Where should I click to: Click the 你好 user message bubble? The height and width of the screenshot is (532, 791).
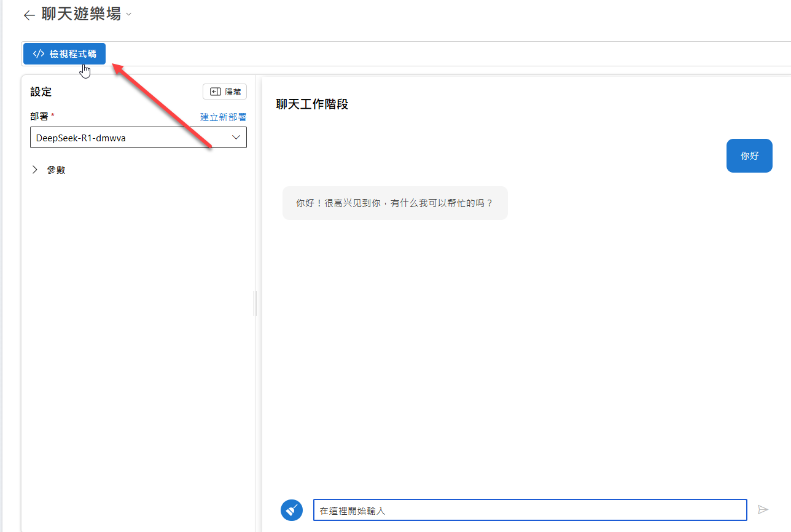pos(749,155)
